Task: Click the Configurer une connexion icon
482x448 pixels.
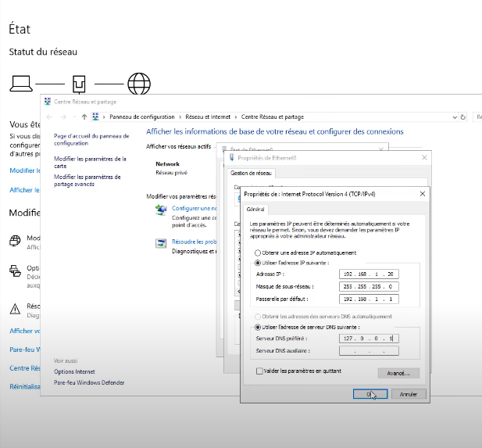Action: point(161,210)
